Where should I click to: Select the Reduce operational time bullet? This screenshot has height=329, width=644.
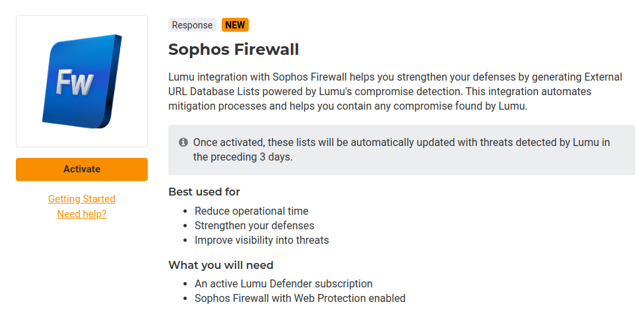coord(251,211)
